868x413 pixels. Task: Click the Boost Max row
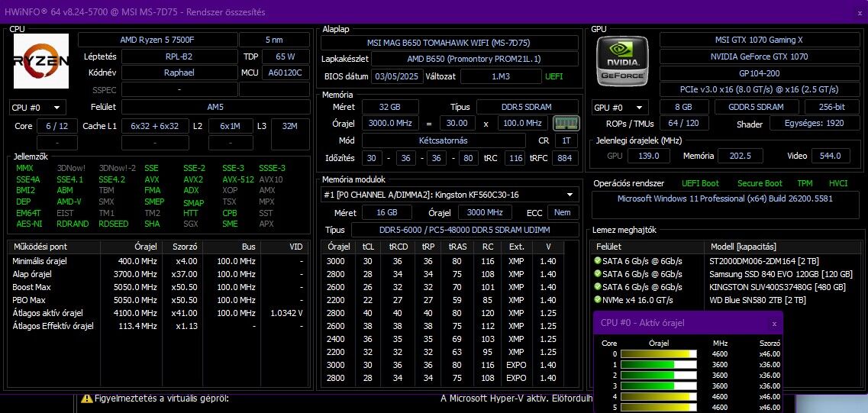[158, 287]
